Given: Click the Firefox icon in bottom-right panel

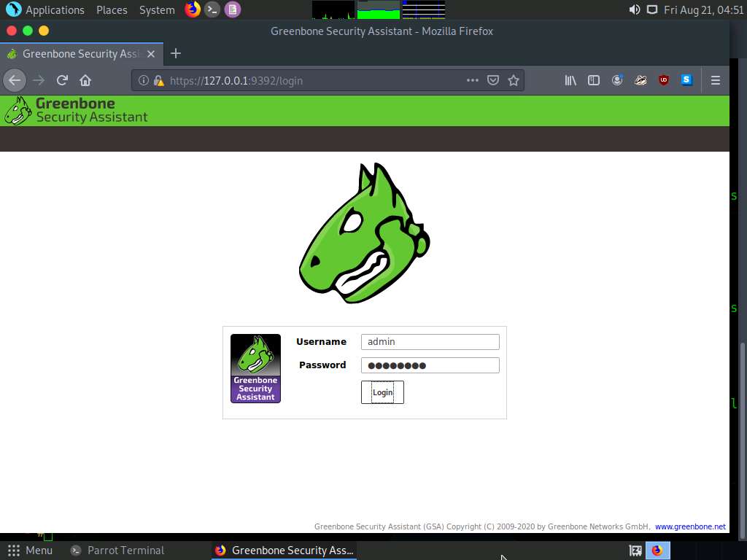Looking at the screenshot, I should click(657, 551).
